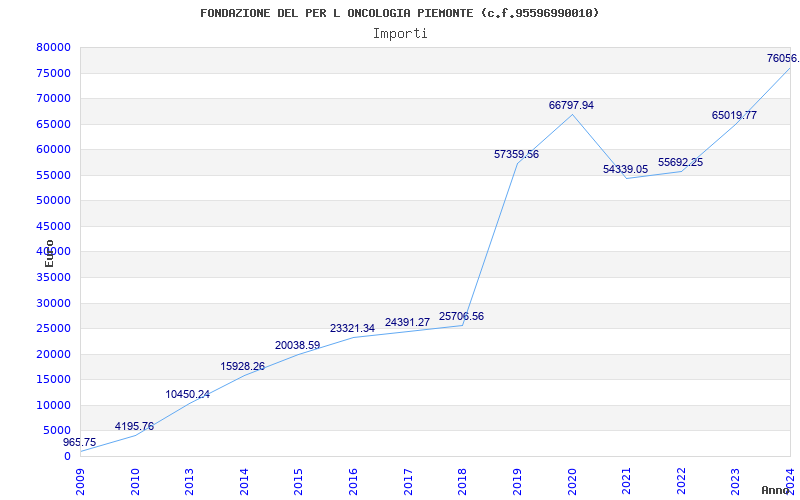Click the x-axis year 2018

click(x=462, y=482)
